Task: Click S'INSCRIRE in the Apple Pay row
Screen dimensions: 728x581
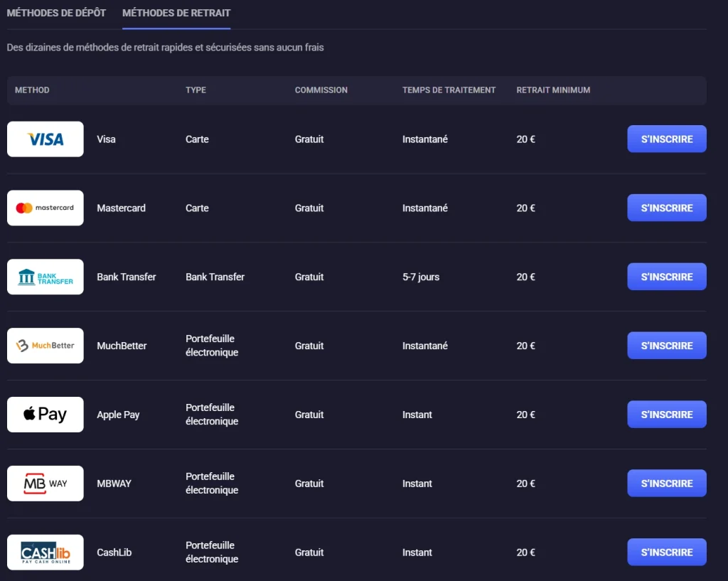Action: pyautogui.click(x=667, y=415)
